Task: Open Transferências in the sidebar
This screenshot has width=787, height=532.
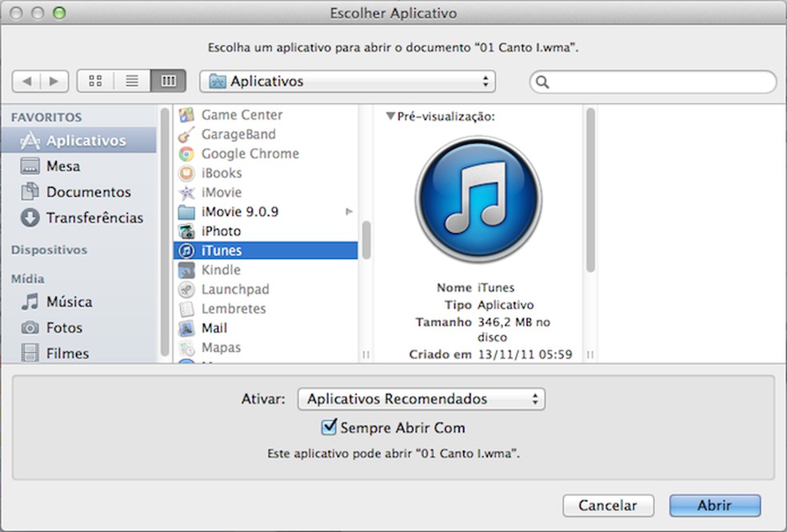Action: (79, 218)
